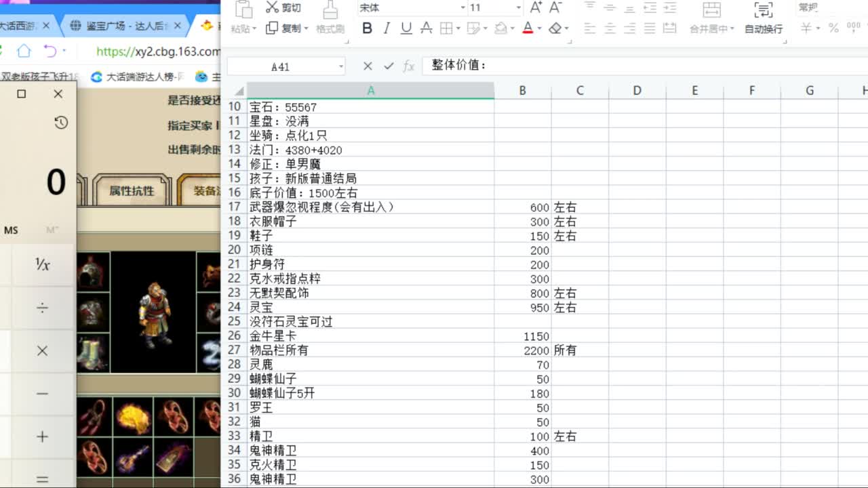Viewport: 868px width, 488px height.
Task: Click the helmet equipment thumbnail
Action: point(92,272)
